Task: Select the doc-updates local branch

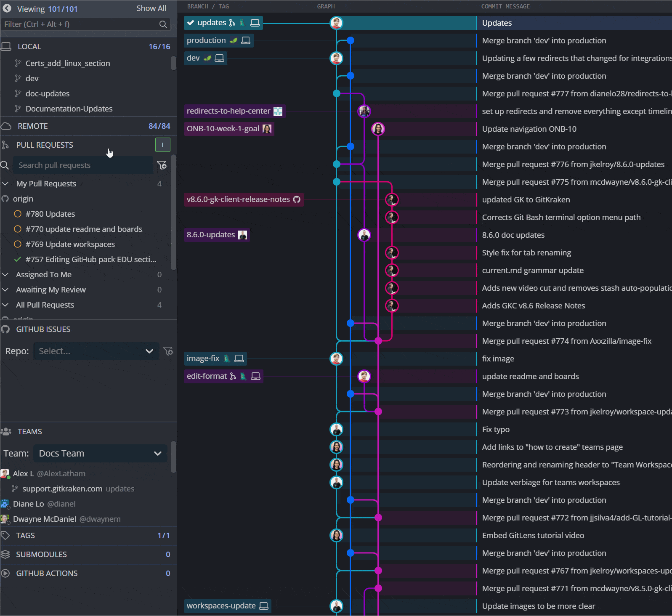Action: pyautogui.click(x=48, y=94)
